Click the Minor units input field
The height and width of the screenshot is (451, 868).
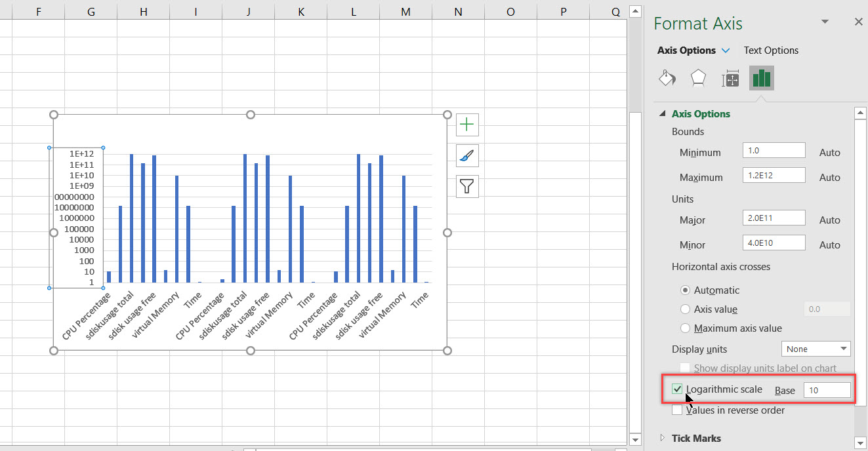(774, 243)
